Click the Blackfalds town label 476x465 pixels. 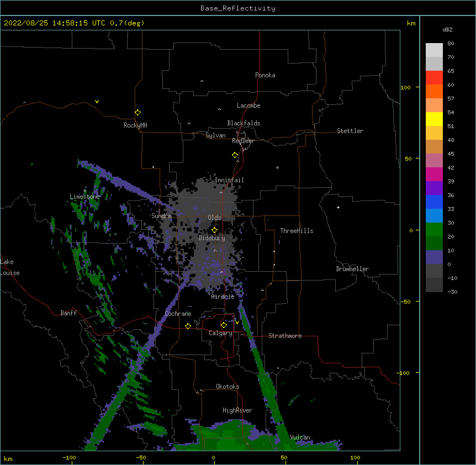click(x=244, y=123)
